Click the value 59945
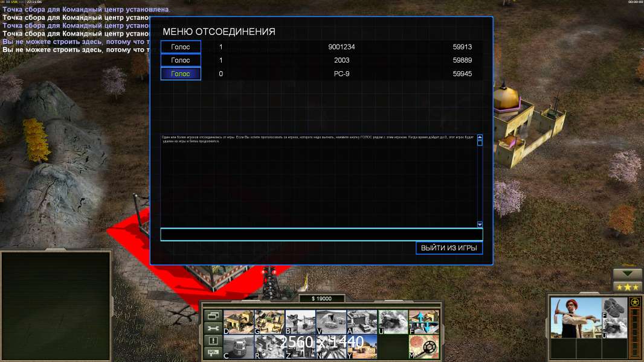 462,74
